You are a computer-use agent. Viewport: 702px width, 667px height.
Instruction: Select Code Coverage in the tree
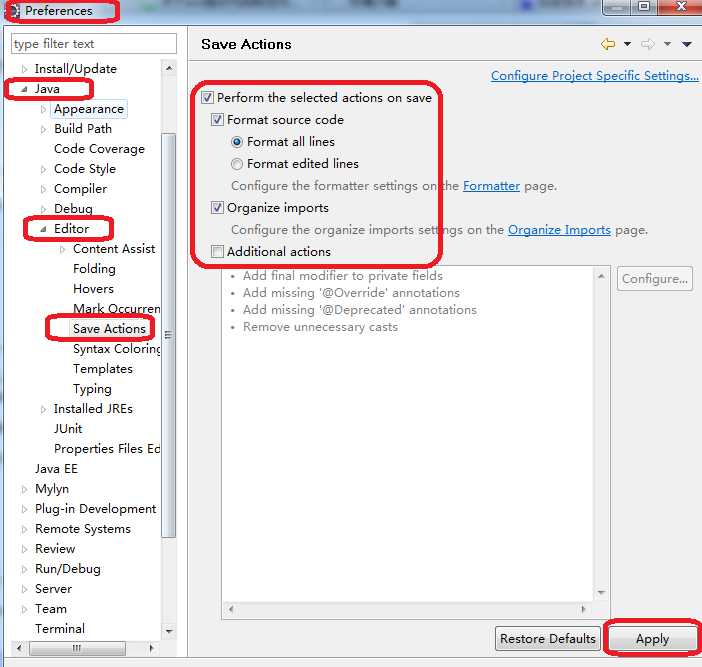(99, 149)
